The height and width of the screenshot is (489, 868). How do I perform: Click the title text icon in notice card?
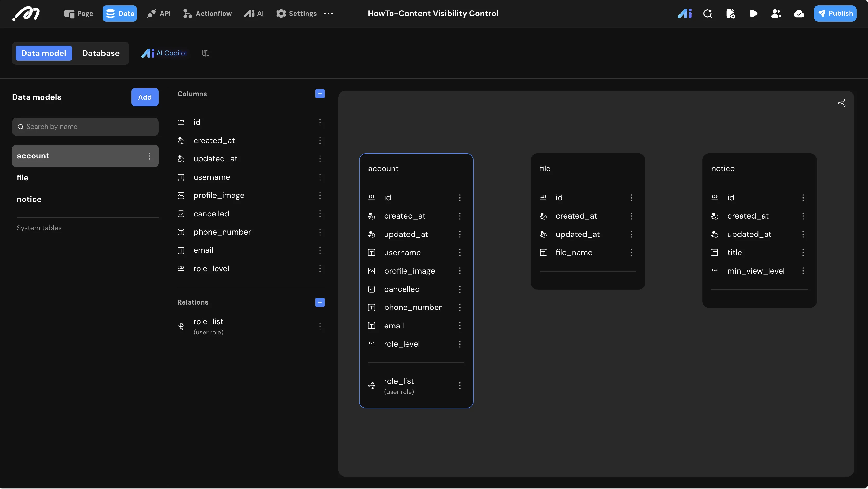point(715,253)
